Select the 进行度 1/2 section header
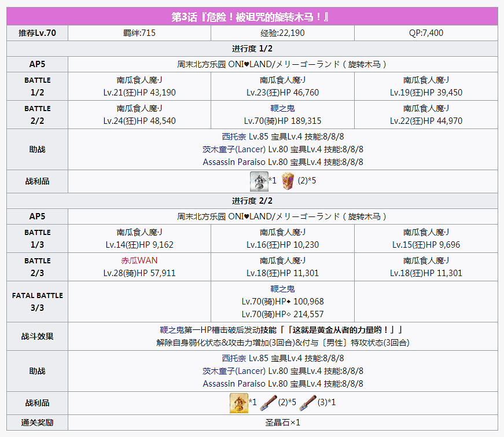The width and height of the screenshot is (504, 437). [x=252, y=49]
